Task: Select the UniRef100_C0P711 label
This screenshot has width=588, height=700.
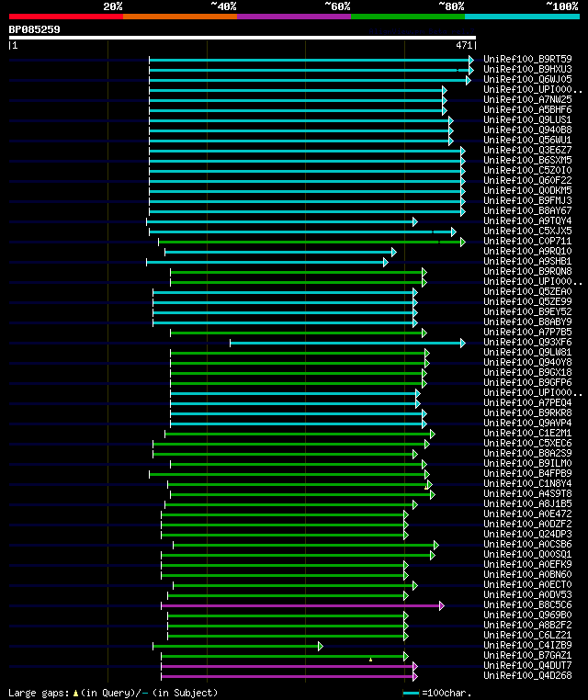Action: 527,241
